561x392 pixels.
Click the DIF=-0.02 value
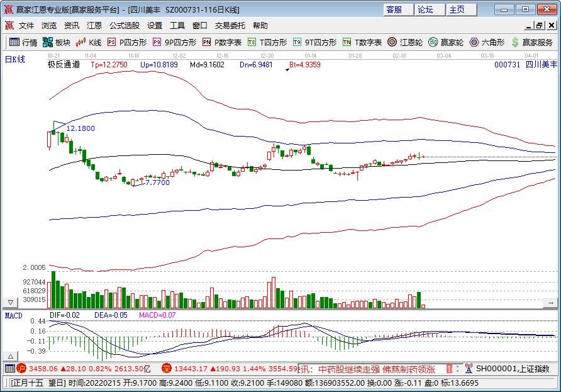point(65,315)
